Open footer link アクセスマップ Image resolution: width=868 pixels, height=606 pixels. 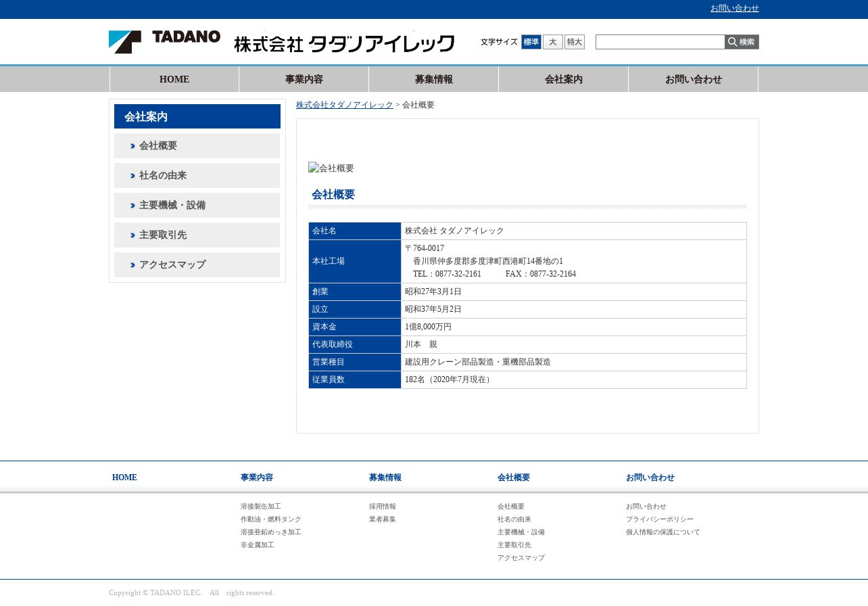point(521,557)
